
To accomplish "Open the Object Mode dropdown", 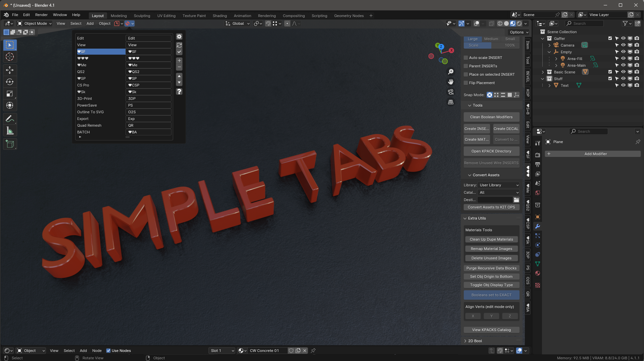I will point(34,23).
